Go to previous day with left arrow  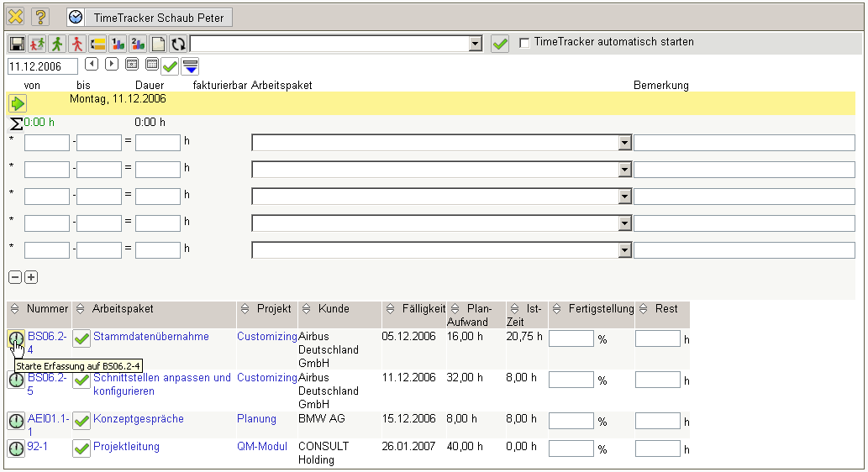point(92,64)
